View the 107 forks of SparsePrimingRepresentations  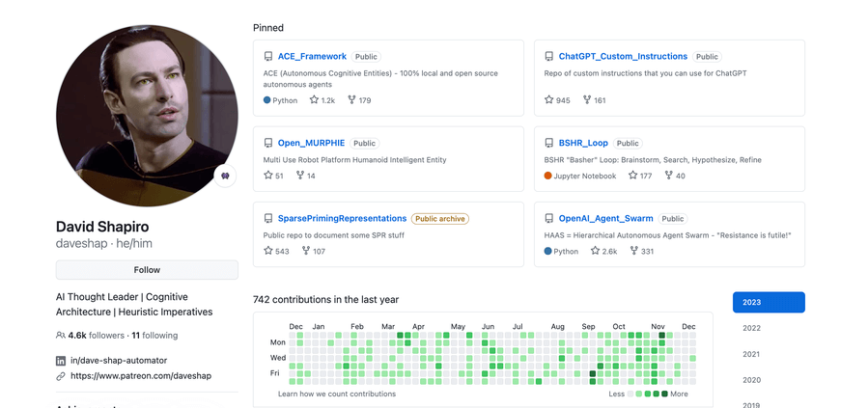click(x=314, y=251)
